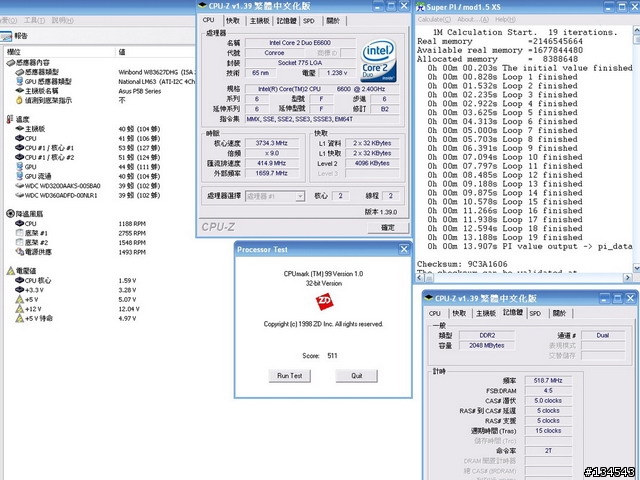Click the Checksum 9C3A1606 line in Super PI

(x=462, y=264)
